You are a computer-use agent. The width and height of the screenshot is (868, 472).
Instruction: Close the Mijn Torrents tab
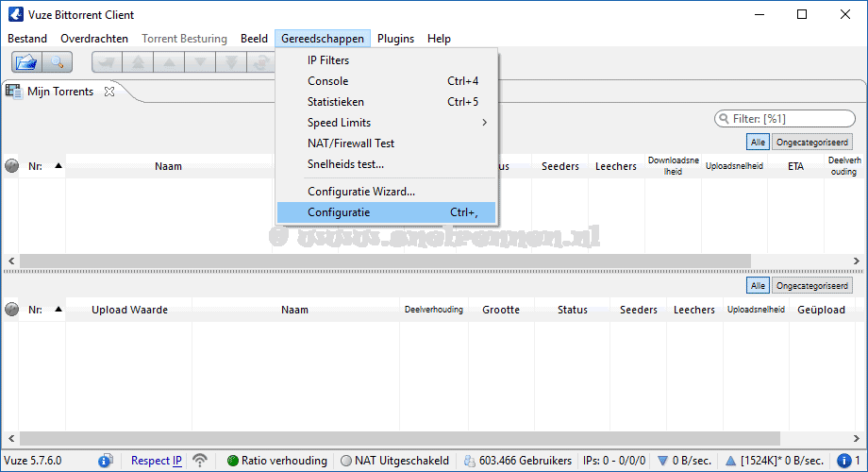[109, 92]
